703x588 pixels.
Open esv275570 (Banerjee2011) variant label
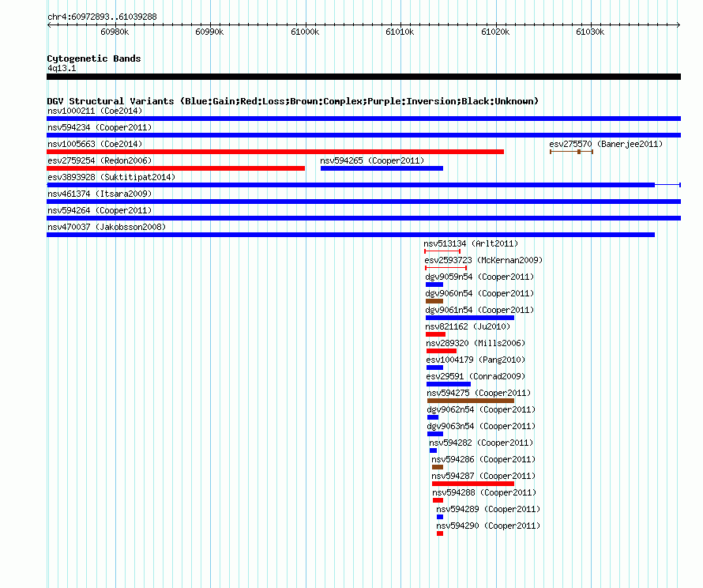606,144
